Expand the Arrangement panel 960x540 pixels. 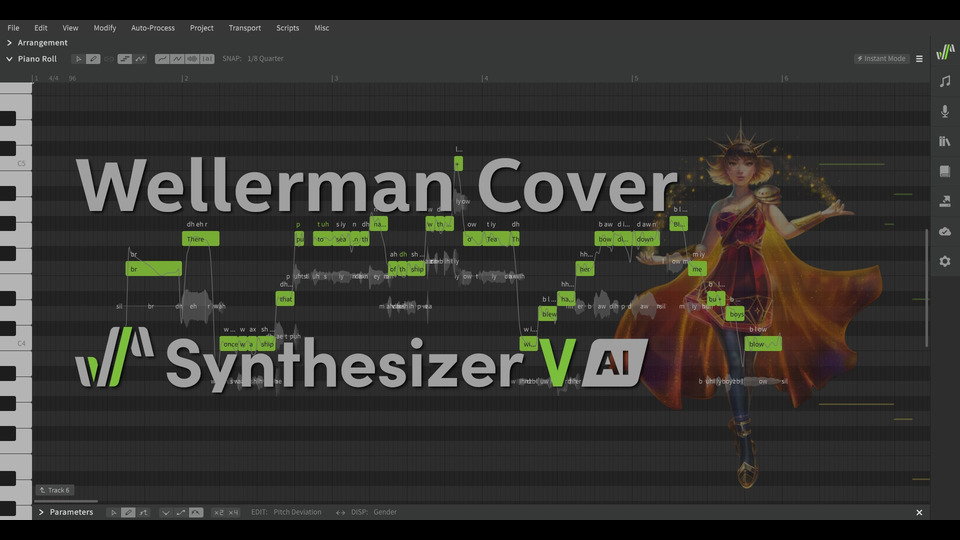pyautogui.click(x=9, y=43)
